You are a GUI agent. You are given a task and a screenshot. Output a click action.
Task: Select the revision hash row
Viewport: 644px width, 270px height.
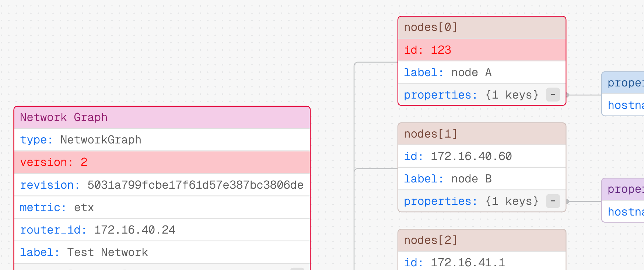coord(162,185)
